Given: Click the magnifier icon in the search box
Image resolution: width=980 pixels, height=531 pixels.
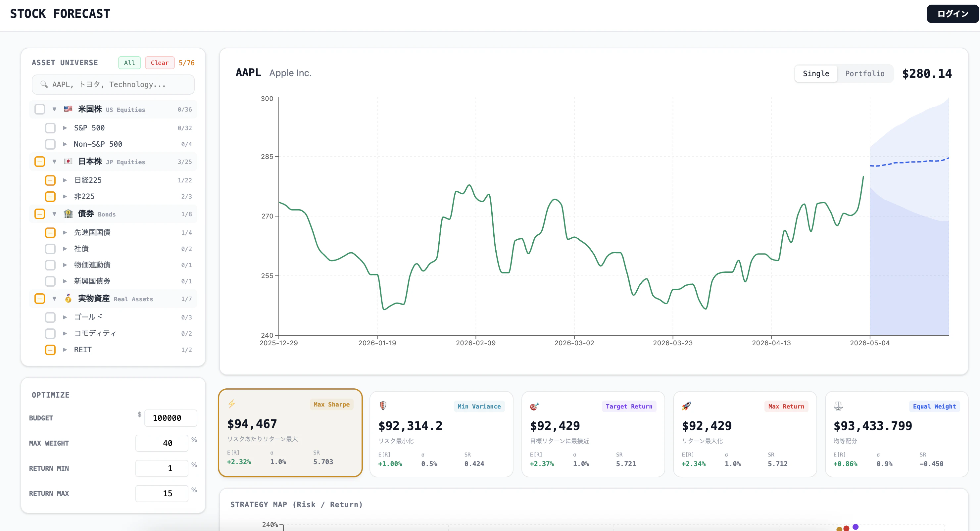Looking at the screenshot, I should click(44, 84).
